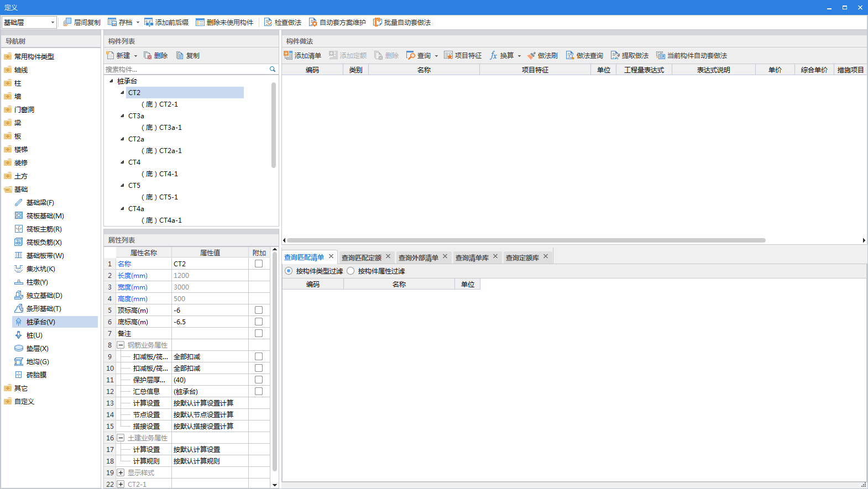Click 长度(mm) property name

133,275
